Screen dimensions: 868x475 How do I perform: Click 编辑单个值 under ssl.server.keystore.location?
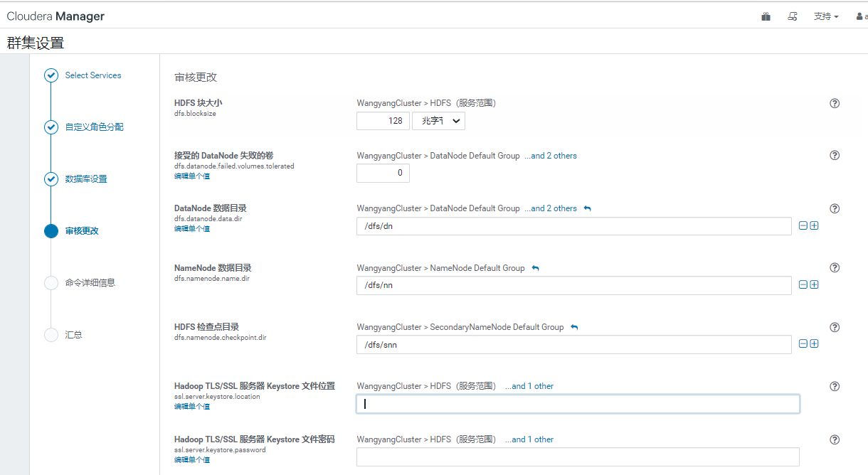point(192,407)
